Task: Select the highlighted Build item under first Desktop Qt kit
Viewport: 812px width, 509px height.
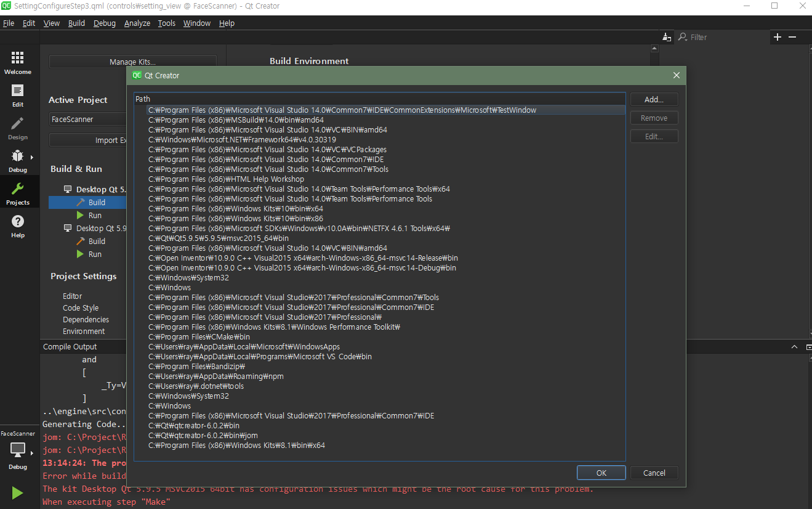Action: pos(87,202)
